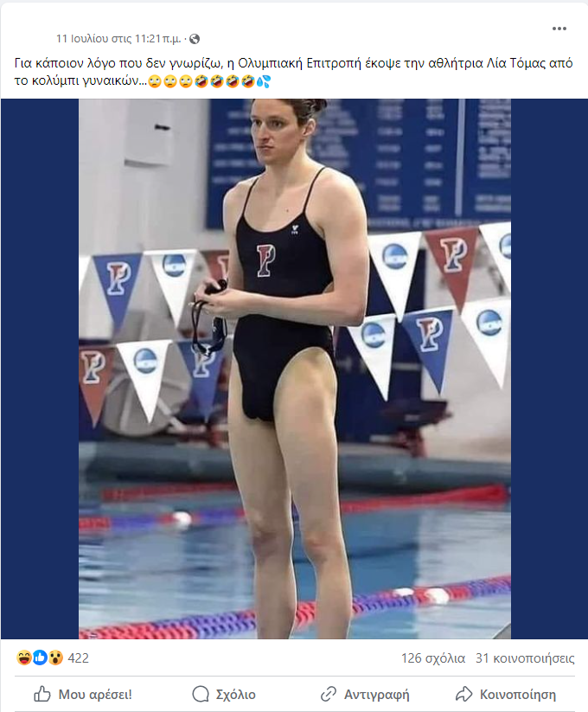Click the chain link copy icon

[x=328, y=695]
